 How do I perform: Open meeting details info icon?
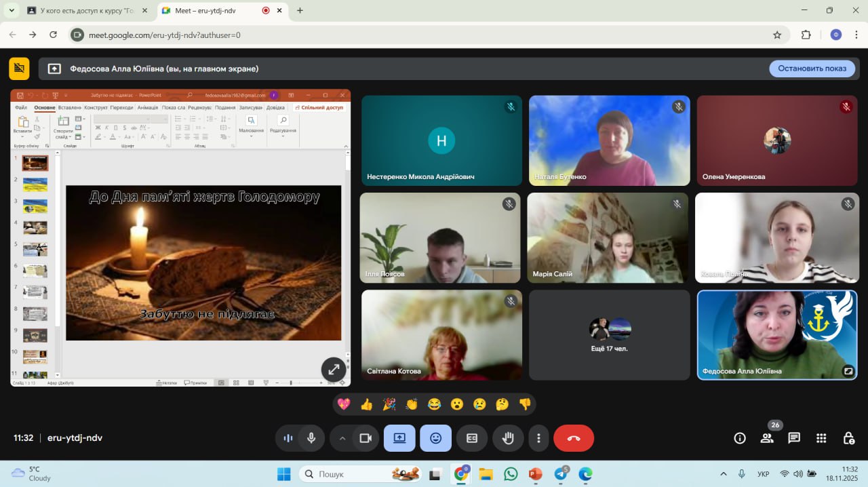click(x=740, y=438)
